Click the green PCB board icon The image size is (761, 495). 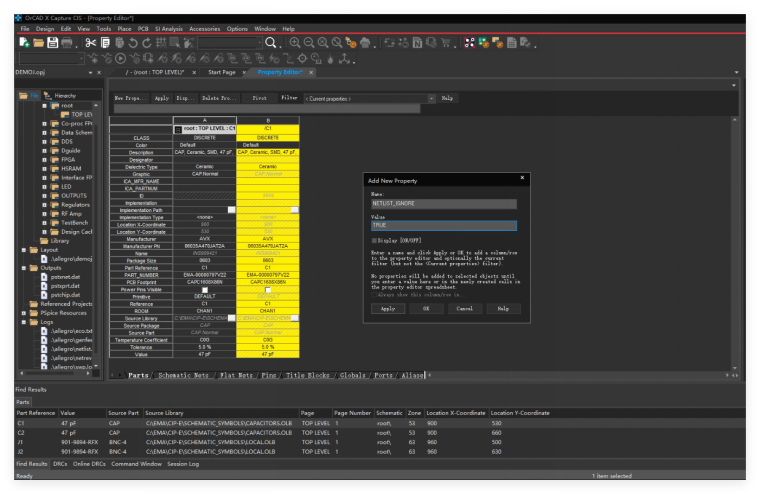pyautogui.click(x=483, y=43)
